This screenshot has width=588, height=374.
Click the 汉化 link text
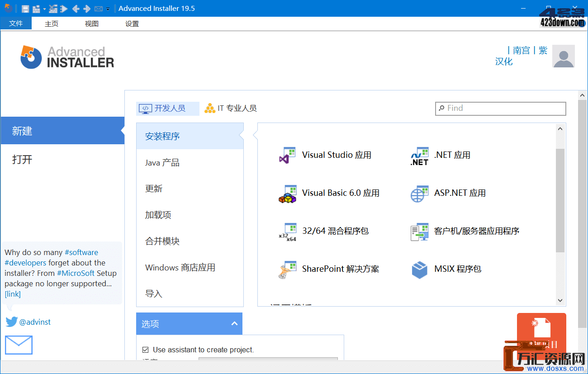[504, 62]
